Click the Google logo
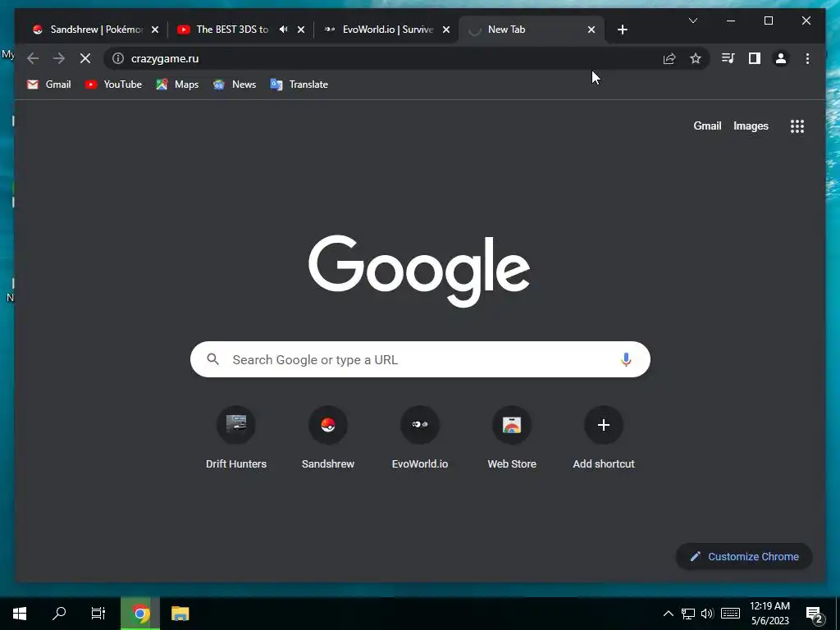This screenshot has width=840, height=630. (419, 271)
